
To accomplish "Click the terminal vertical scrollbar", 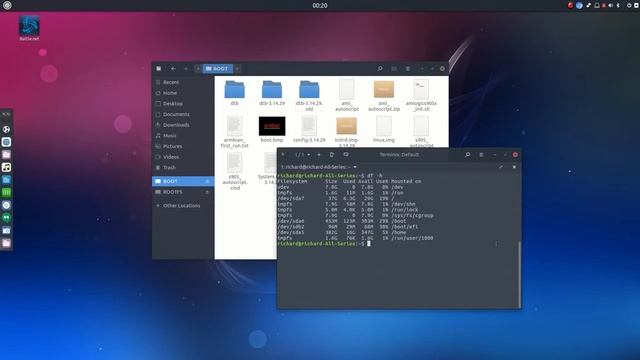I will click(x=519, y=274).
